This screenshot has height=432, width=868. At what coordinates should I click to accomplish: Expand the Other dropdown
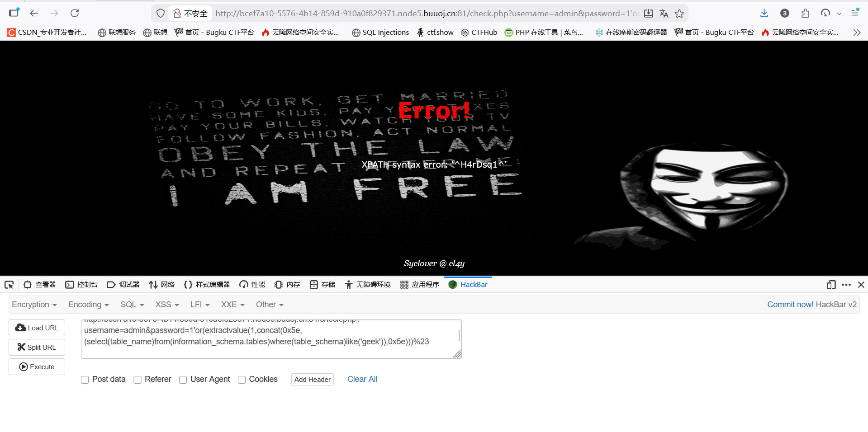[270, 305]
